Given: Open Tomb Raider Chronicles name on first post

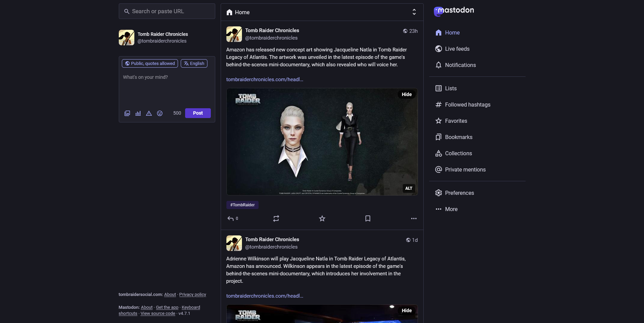Looking at the screenshot, I should (x=272, y=30).
